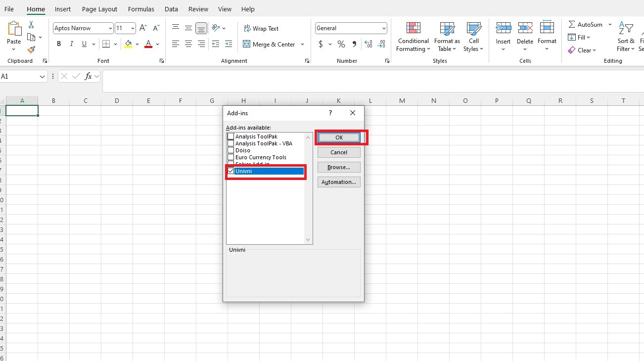Enable the Doiso add-in checkbox

[x=230, y=150]
